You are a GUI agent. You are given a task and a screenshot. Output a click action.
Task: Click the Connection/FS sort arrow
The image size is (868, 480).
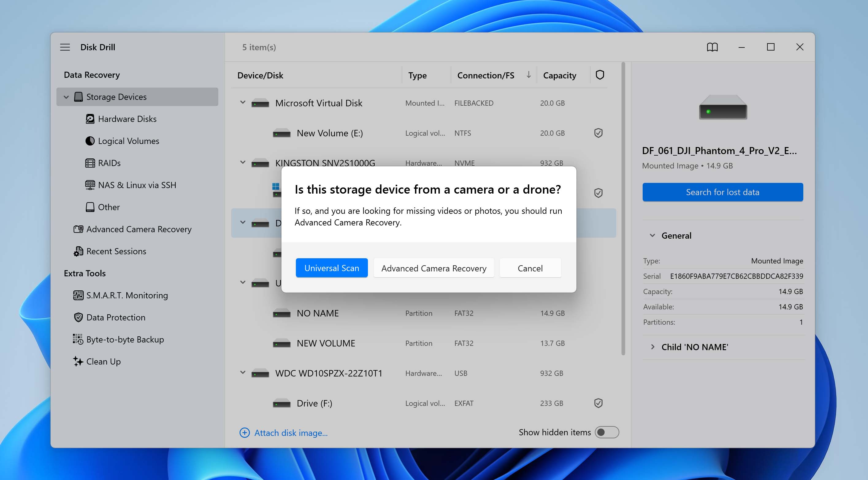pos(529,75)
